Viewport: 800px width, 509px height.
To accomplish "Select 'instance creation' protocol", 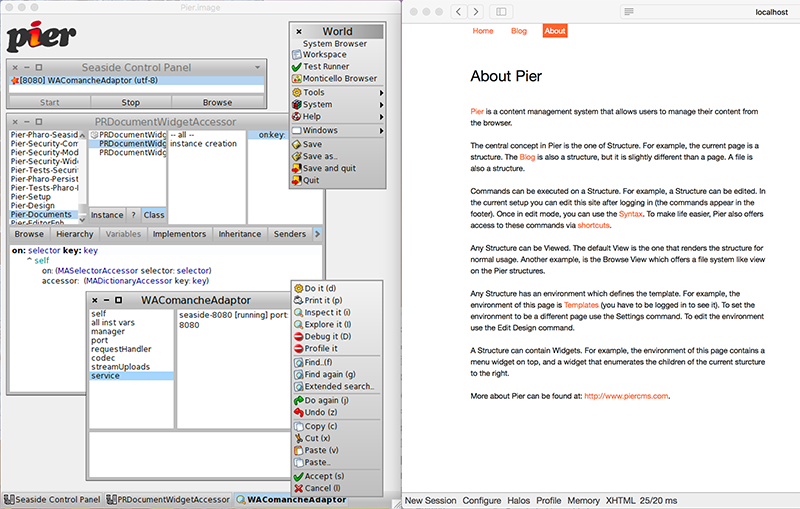I will [203, 144].
